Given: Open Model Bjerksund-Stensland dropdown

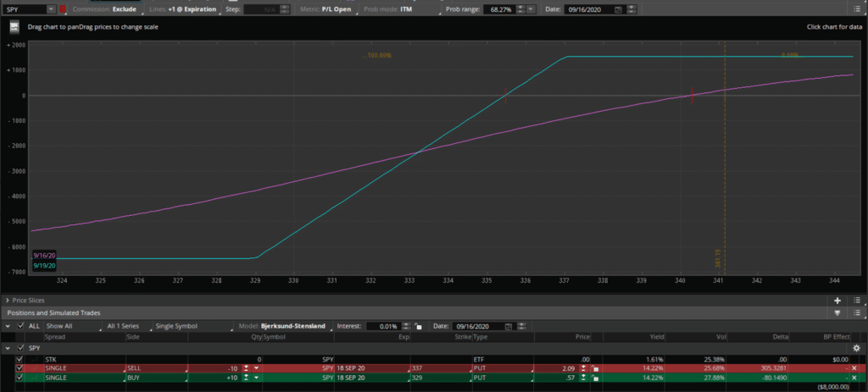Looking at the screenshot, I should coord(287,326).
